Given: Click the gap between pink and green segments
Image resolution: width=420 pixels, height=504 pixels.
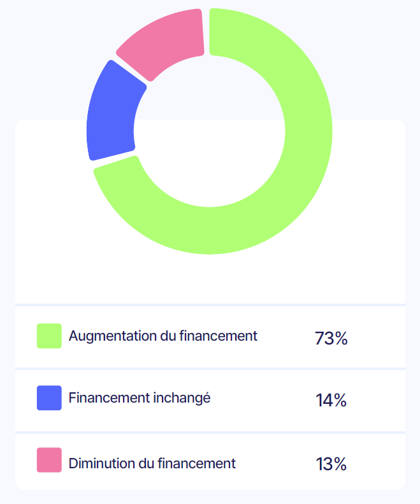Looking at the screenshot, I should (x=206, y=32).
